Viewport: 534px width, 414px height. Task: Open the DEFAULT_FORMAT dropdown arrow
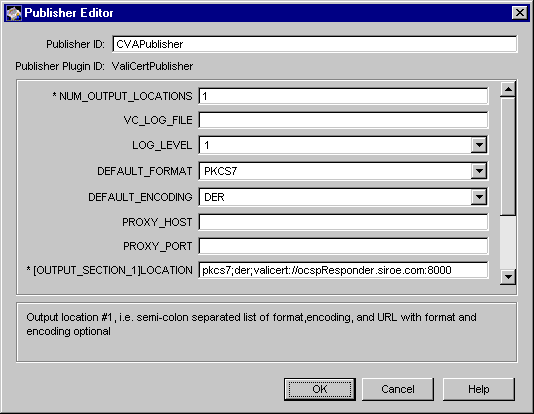(479, 171)
